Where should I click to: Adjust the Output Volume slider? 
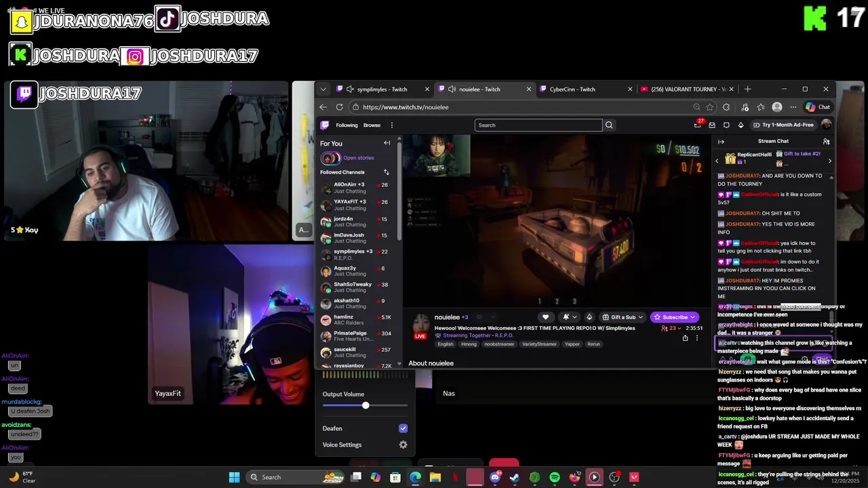click(x=365, y=405)
